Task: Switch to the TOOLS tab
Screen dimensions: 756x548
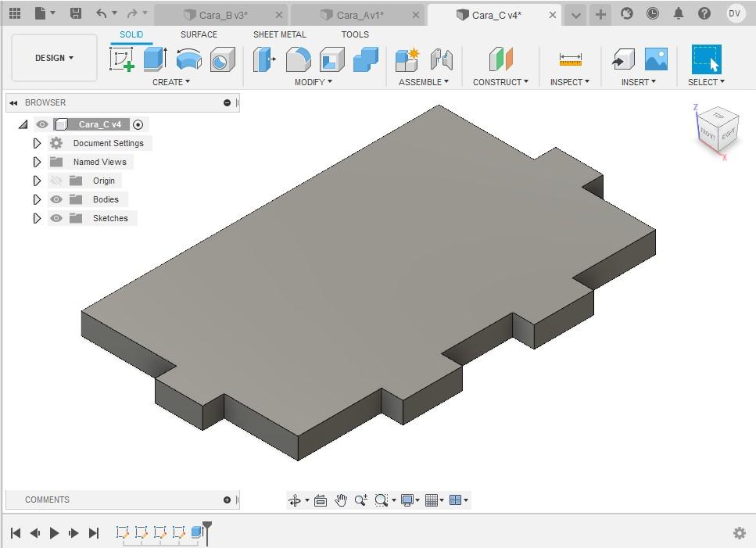Action: click(x=355, y=34)
